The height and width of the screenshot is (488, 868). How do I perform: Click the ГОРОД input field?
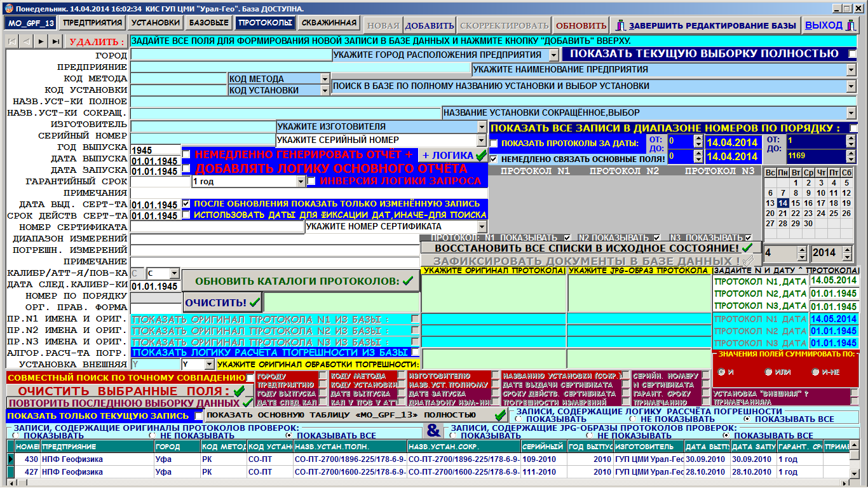pyautogui.click(x=231, y=55)
